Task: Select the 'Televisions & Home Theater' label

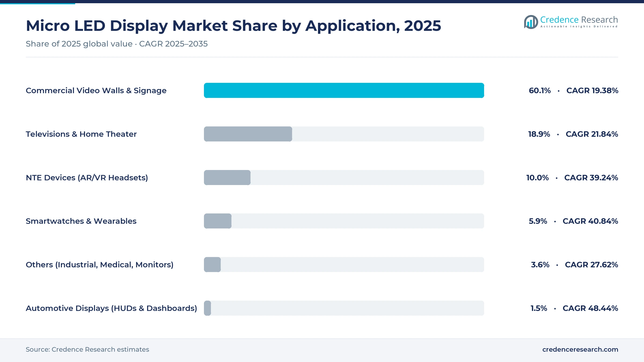Action: [81, 134]
